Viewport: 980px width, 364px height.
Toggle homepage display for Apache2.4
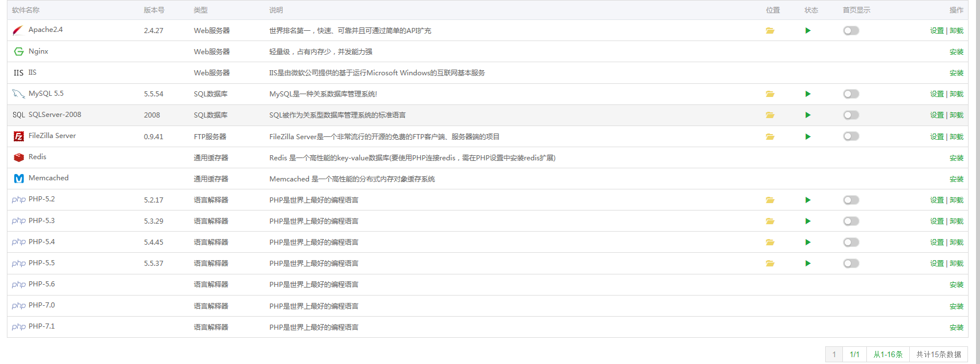coord(851,31)
